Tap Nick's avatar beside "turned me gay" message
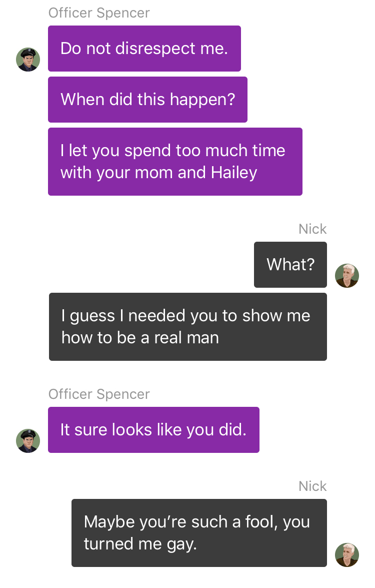 (347, 554)
